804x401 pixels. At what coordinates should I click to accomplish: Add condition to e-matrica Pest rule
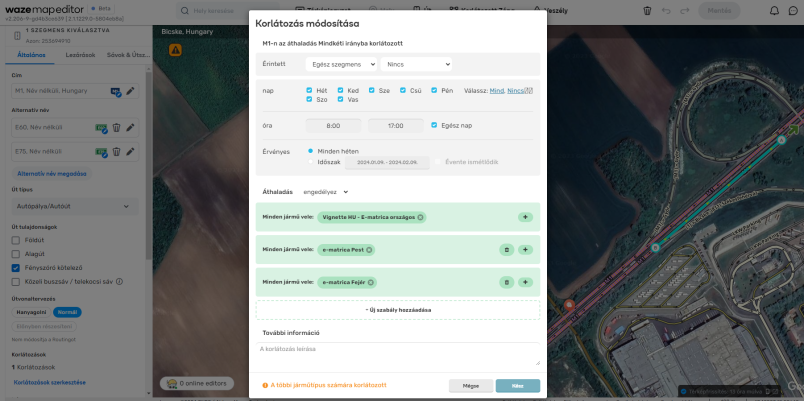(525, 249)
